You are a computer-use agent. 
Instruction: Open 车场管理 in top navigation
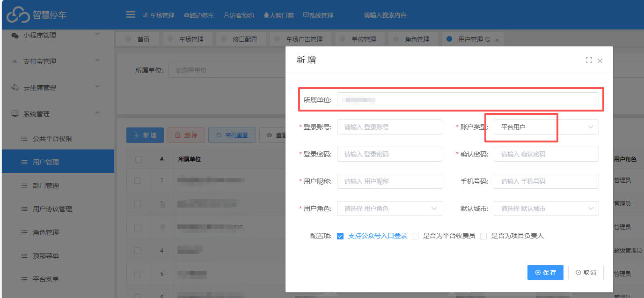click(159, 15)
